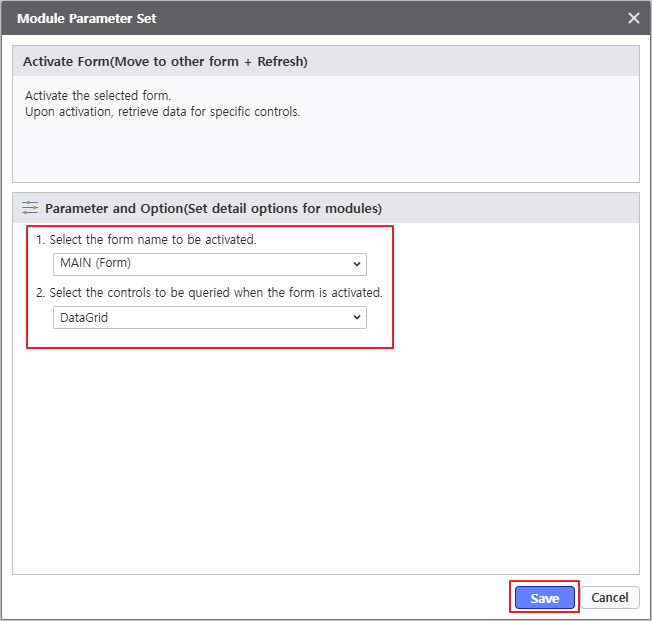Click the empty footer area left of Save
The width and height of the screenshot is (652, 621).
[x=250, y=598]
